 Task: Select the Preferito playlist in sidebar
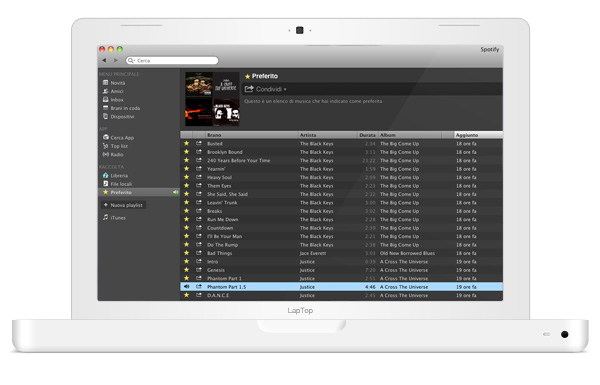click(139, 192)
